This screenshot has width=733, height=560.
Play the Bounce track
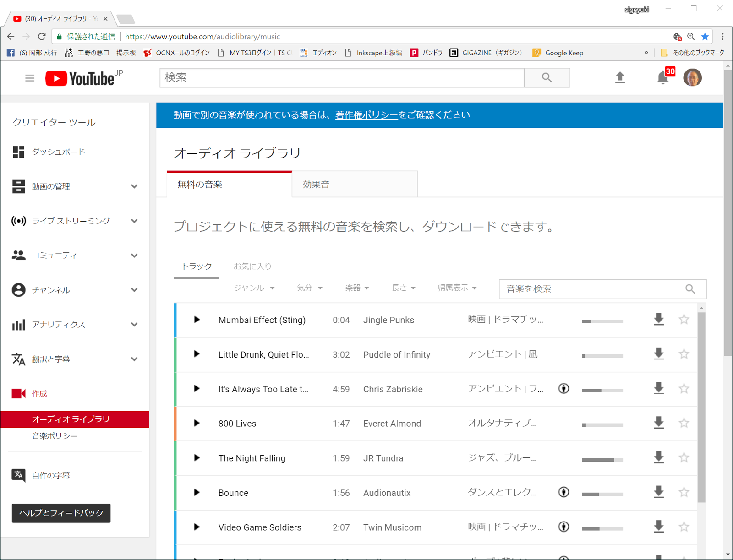(197, 492)
